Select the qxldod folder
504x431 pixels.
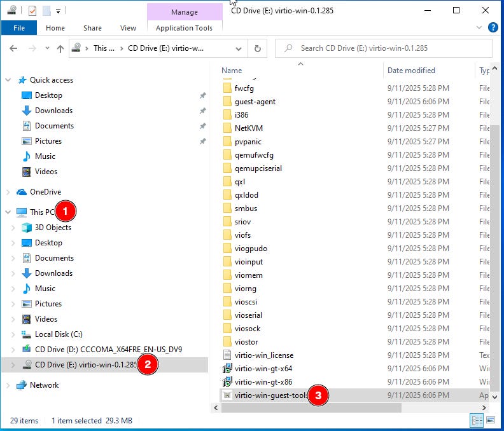point(246,195)
